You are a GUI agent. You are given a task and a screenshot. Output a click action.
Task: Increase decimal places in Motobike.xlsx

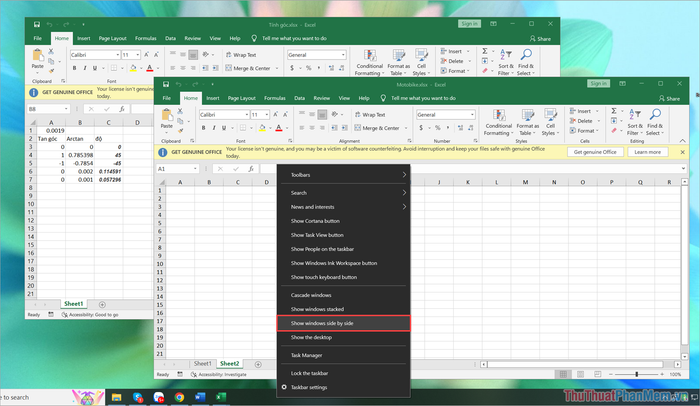coord(460,128)
